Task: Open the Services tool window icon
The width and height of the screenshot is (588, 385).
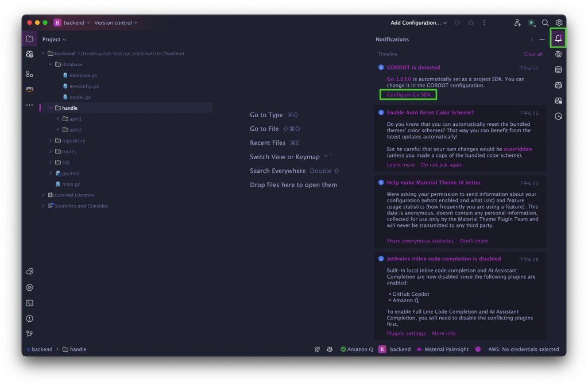Action: tap(30, 287)
